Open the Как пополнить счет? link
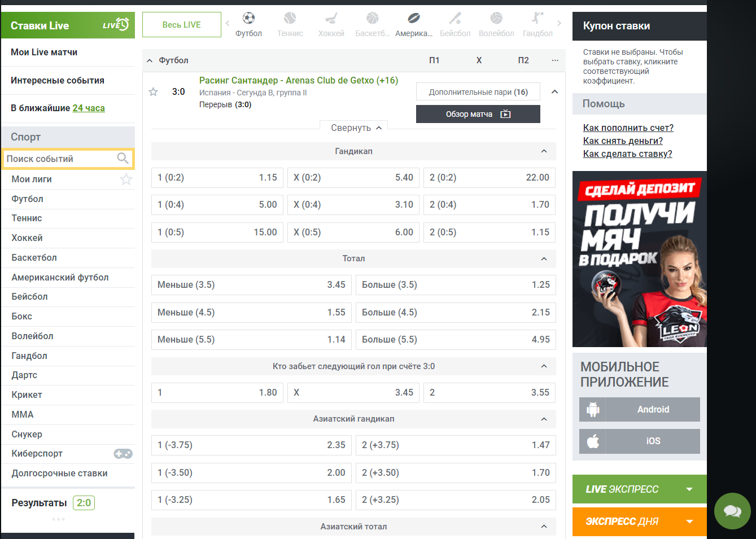 (628, 128)
